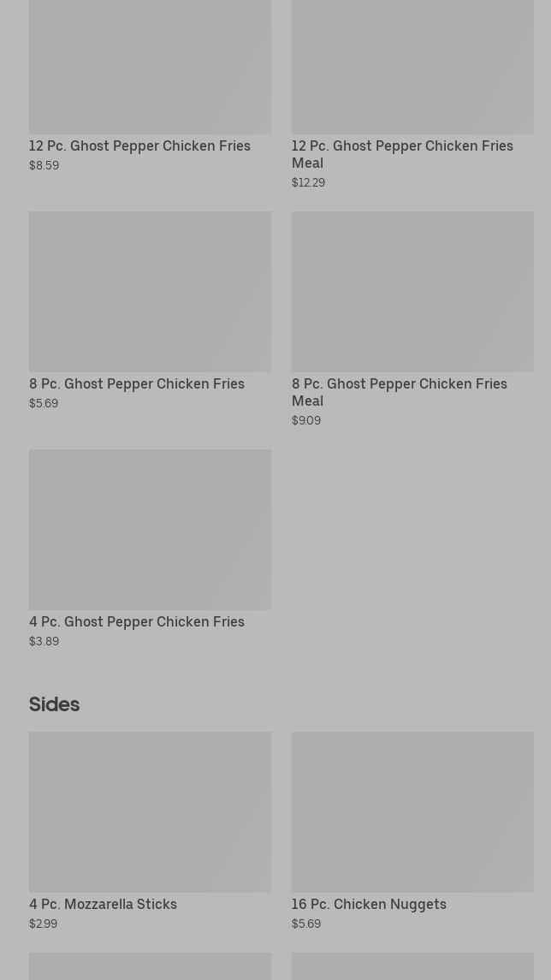Select the 4 Pc. Mozzarella Sticks image
The image size is (551, 980).
coord(150,811)
